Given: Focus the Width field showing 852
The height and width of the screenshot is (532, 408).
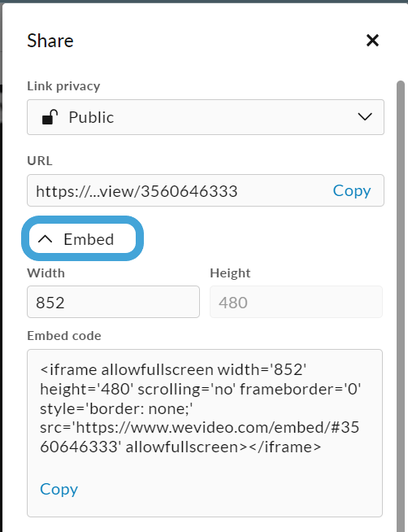Looking at the screenshot, I should point(113,302).
